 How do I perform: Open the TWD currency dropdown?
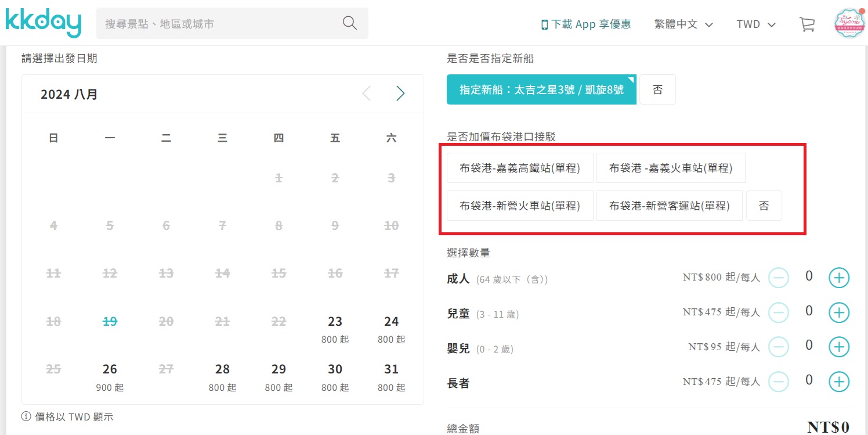(755, 24)
